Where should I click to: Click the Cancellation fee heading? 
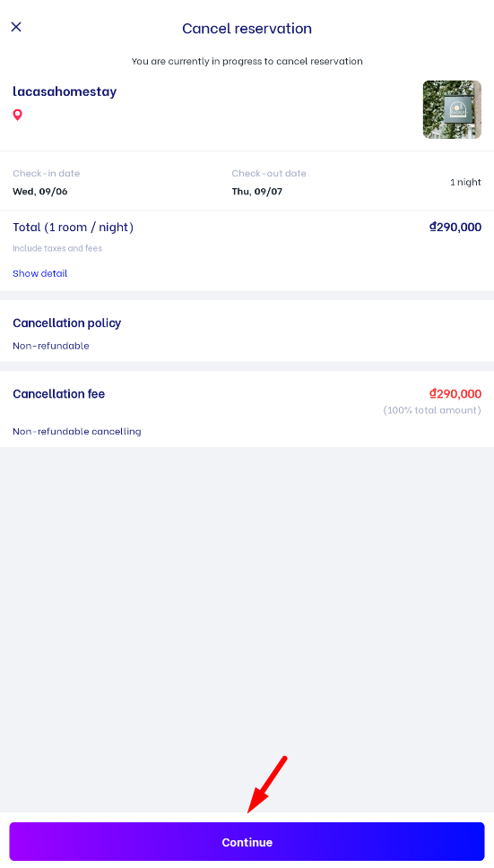(x=58, y=393)
